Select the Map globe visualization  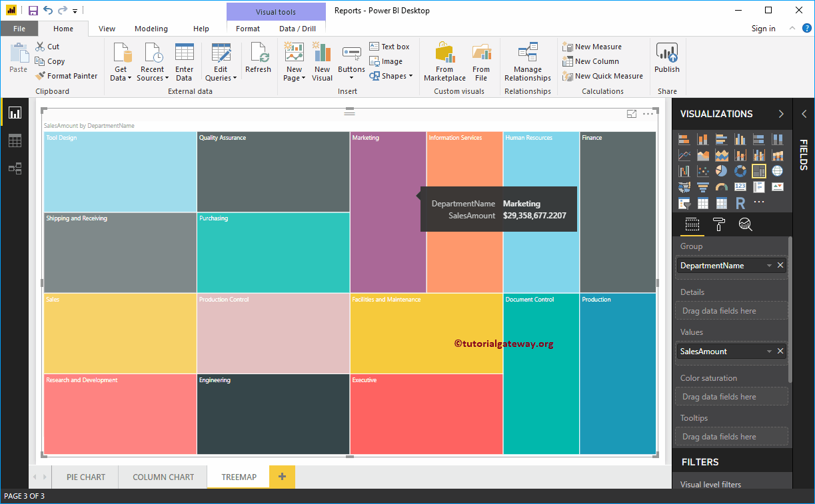coord(778,171)
